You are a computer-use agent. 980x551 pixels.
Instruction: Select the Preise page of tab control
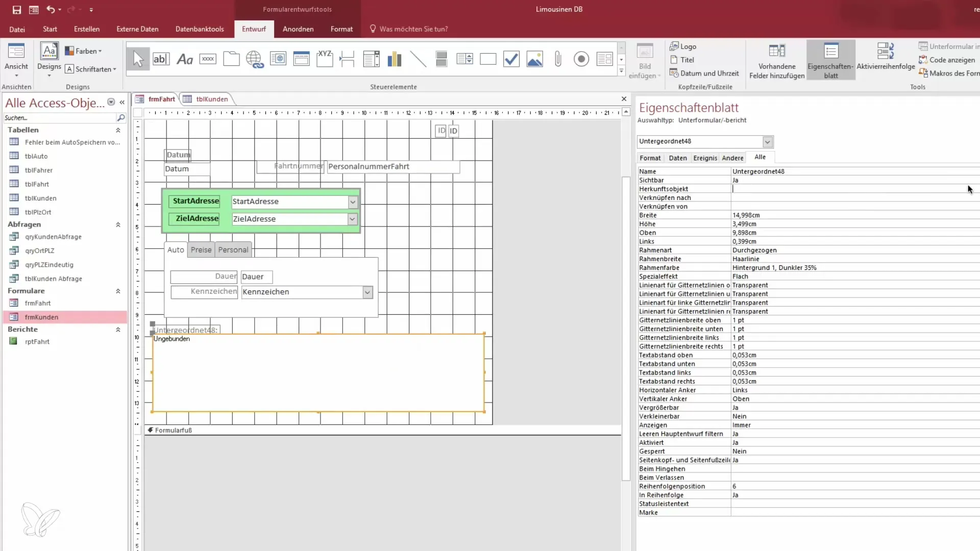point(201,250)
